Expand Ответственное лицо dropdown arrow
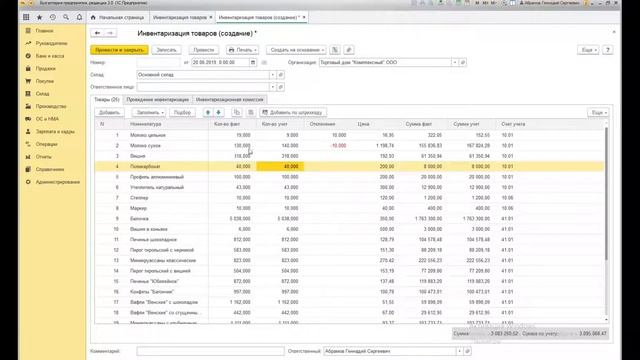 pos(273,87)
